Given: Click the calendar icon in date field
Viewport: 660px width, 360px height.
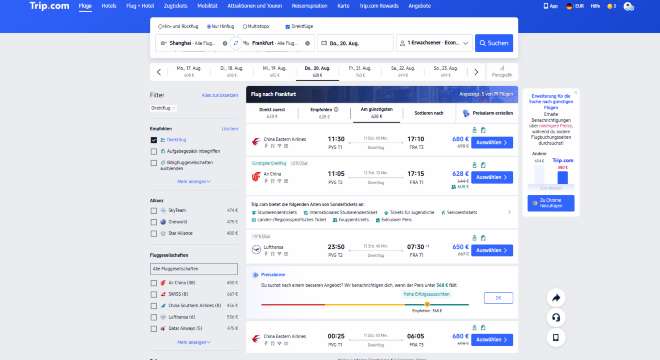Looking at the screenshot, I should (x=324, y=43).
